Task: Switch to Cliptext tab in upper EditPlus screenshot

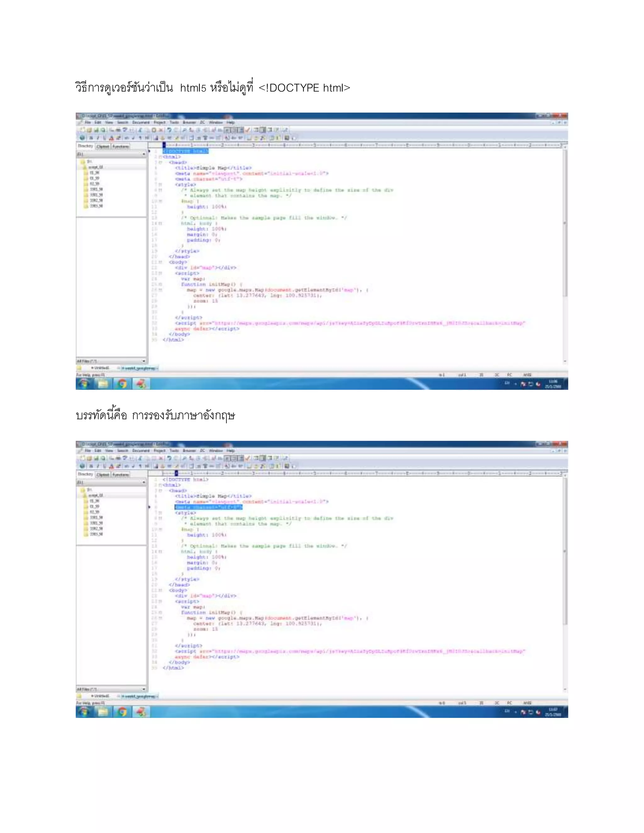Action: coord(103,146)
